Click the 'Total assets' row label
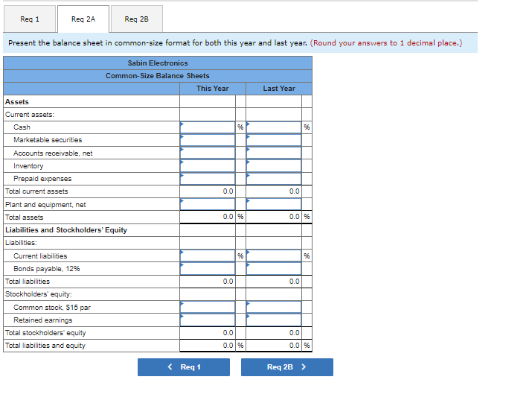The image size is (532, 403). 25,217
